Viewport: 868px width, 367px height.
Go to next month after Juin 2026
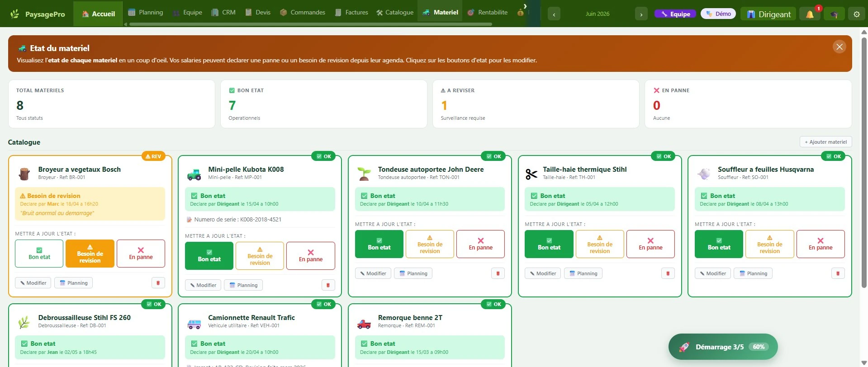(641, 14)
